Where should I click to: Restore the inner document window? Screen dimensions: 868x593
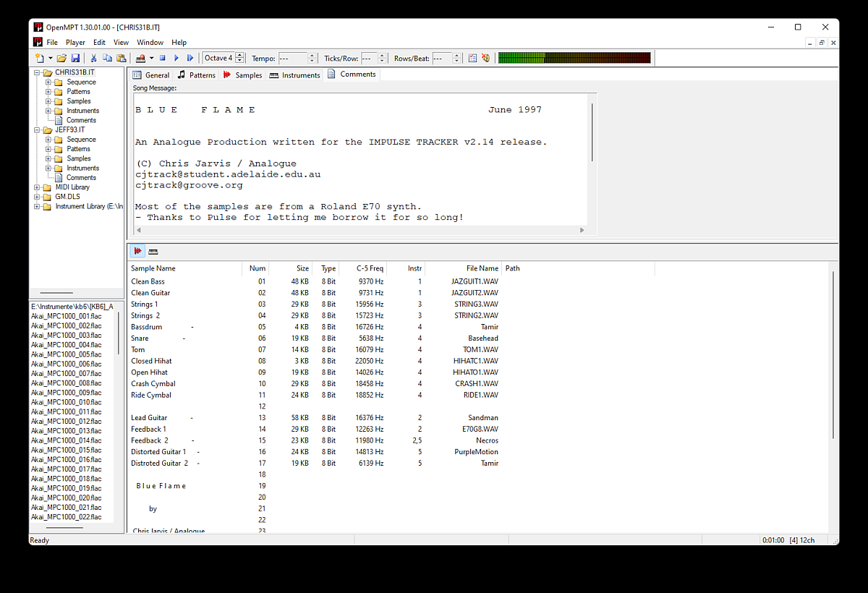(x=822, y=43)
